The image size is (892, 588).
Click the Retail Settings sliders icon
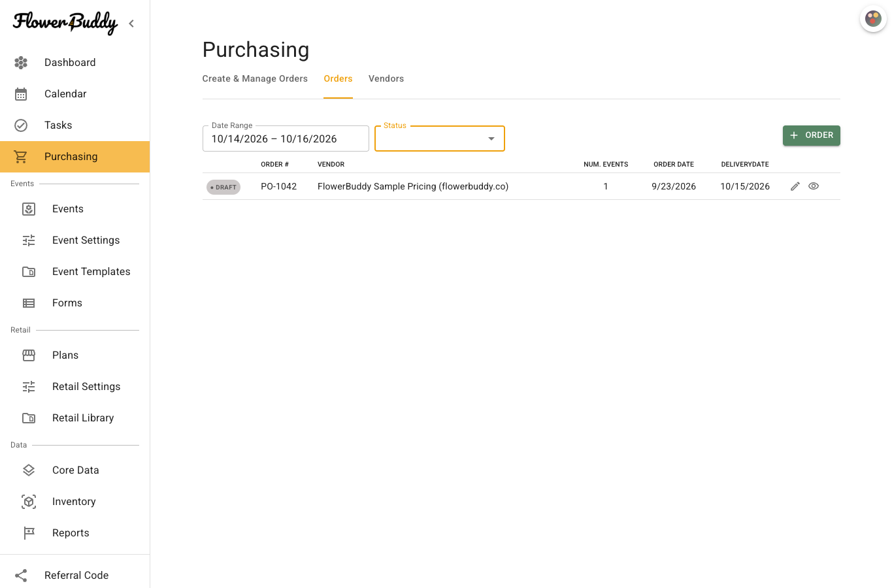coord(29,387)
